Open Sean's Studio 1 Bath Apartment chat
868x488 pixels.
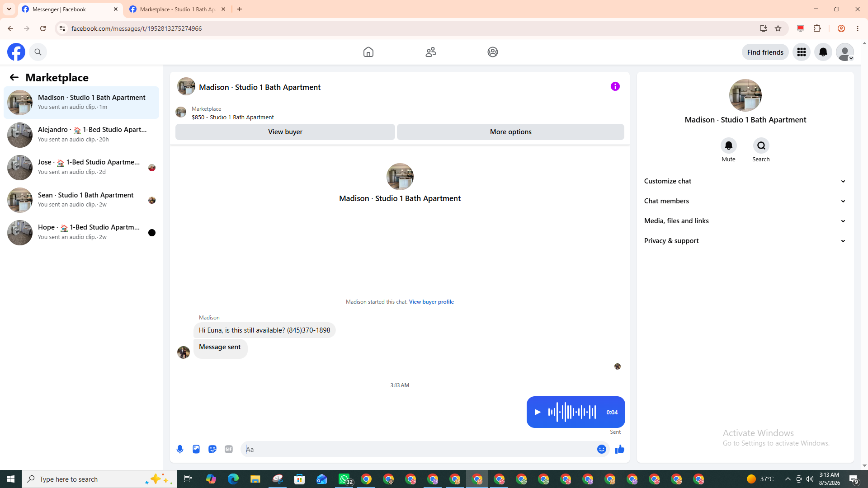coord(81,200)
